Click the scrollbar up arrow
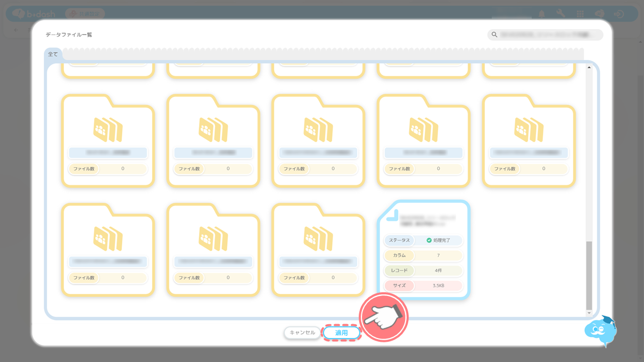This screenshot has width=644, height=362. [x=589, y=67]
